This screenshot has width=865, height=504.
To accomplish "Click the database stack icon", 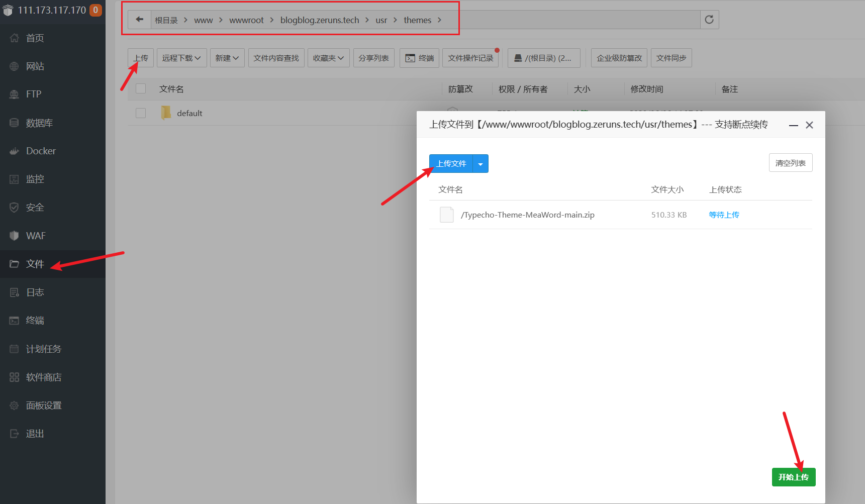I will pos(14,123).
